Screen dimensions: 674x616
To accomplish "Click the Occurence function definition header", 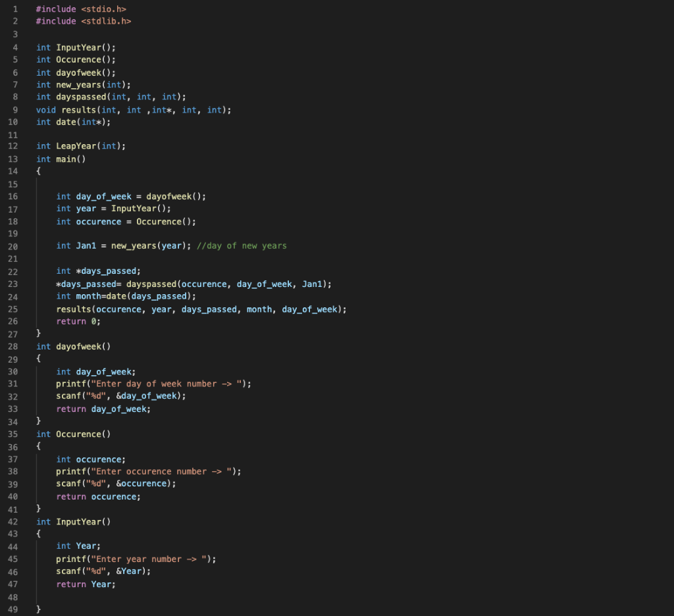I will click(75, 434).
